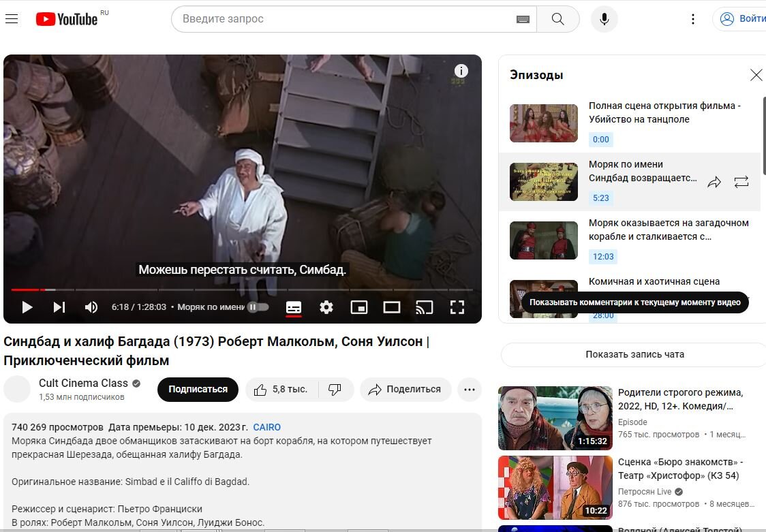This screenshot has width=766, height=532.
Task: Click Поделиться share button
Action: click(405, 390)
